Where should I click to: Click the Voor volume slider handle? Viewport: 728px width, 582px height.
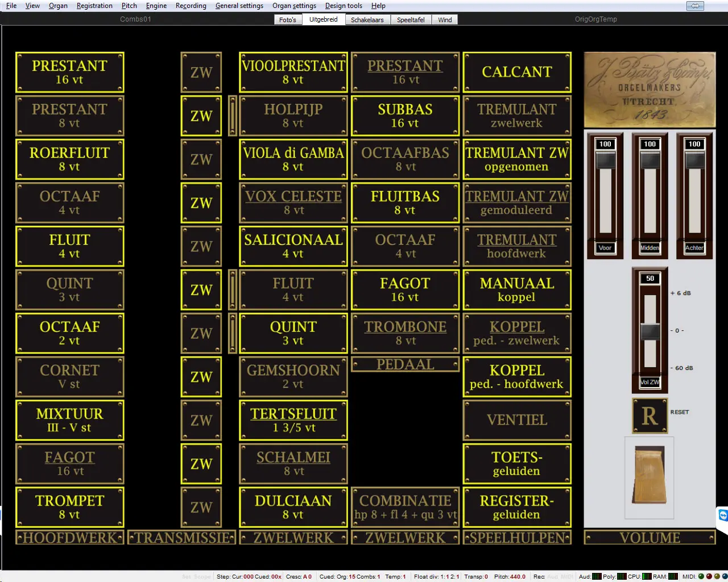click(605, 161)
